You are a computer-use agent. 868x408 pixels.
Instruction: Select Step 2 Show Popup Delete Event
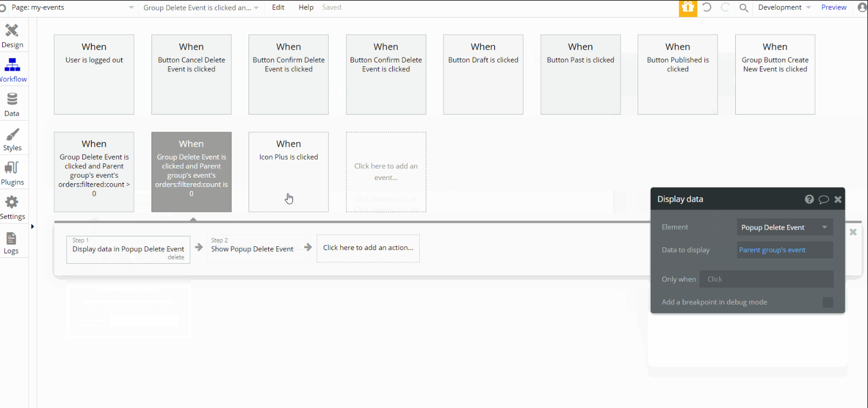[252, 249]
